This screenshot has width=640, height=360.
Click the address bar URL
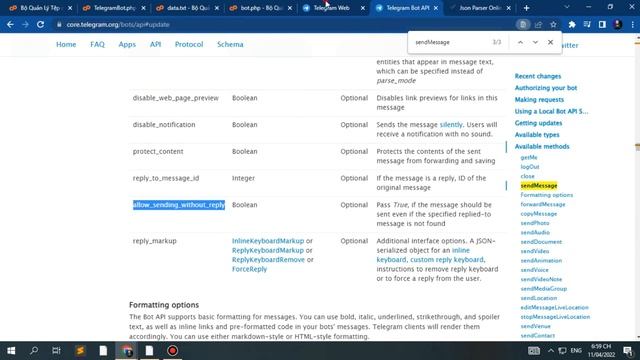point(118,24)
